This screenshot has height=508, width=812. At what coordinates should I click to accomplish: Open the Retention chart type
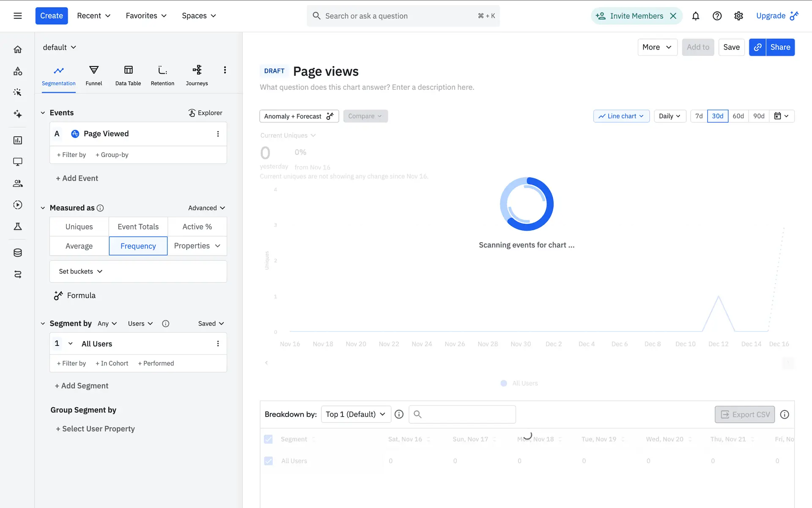tap(162, 75)
